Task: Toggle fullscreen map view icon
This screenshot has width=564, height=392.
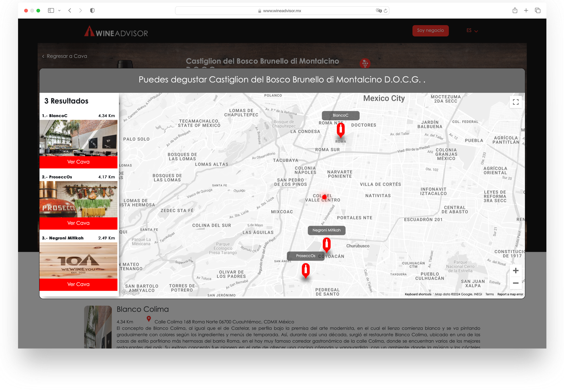Action: [516, 102]
